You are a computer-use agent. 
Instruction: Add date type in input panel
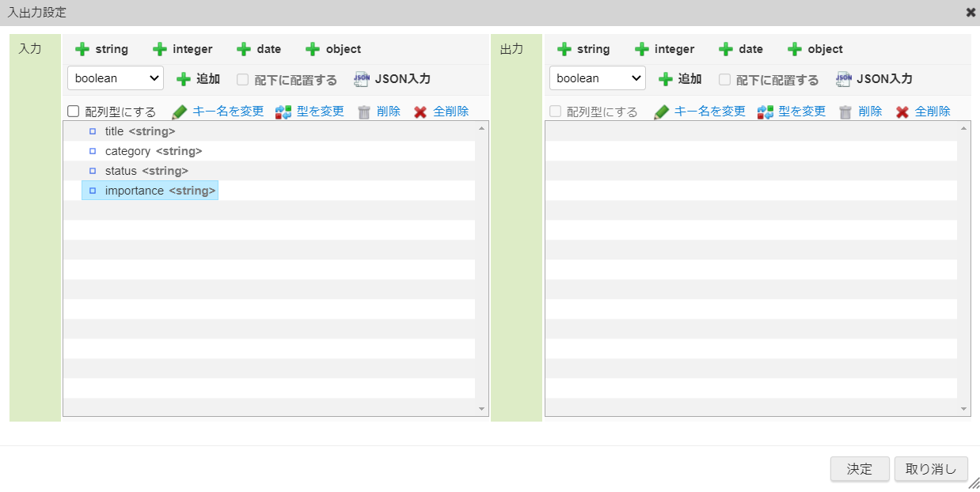point(259,49)
